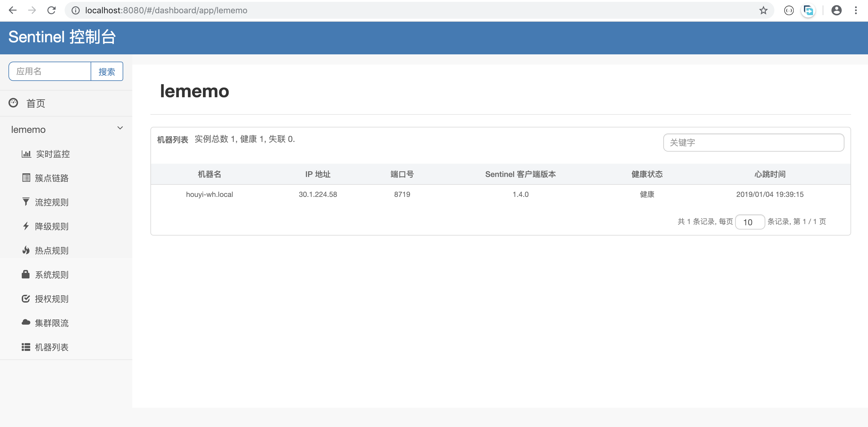Bookmark the page with the star icon
868x427 pixels.
(x=763, y=11)
